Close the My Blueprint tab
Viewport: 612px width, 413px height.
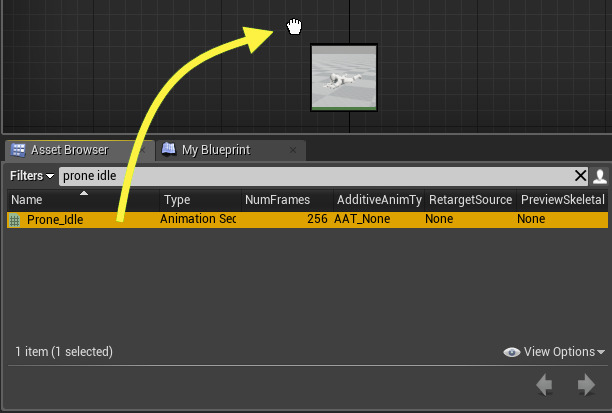(293, 150)
